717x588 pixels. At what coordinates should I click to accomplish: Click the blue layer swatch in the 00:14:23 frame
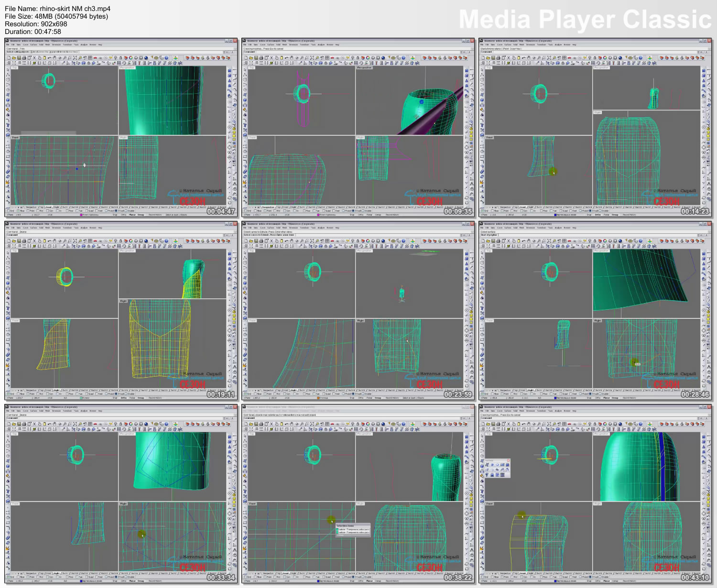[x=555, y=215]
